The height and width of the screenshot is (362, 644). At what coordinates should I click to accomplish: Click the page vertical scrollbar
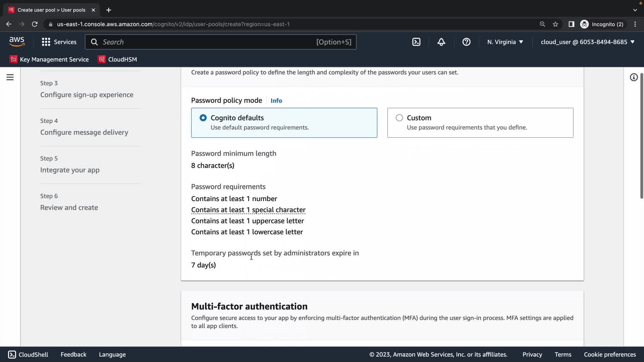[x=641, y=136]
